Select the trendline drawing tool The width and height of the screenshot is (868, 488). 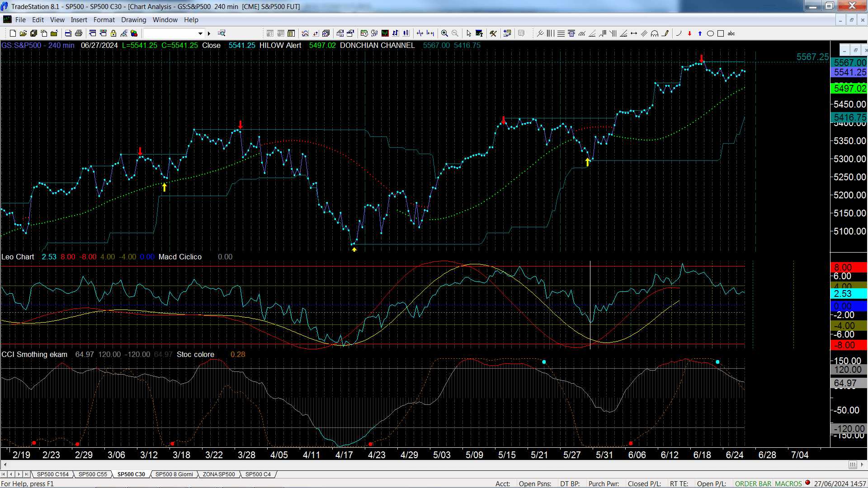pyautogui.click(x=540, y=33)
